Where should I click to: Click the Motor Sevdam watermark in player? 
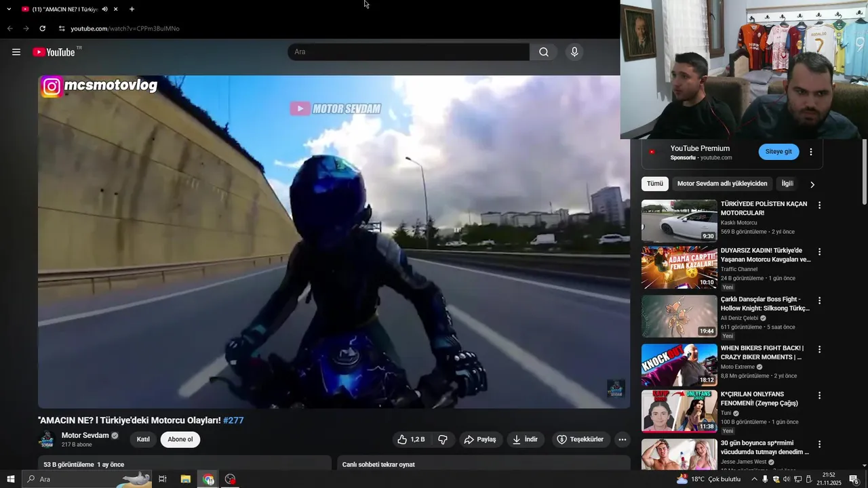click(616, 389)
